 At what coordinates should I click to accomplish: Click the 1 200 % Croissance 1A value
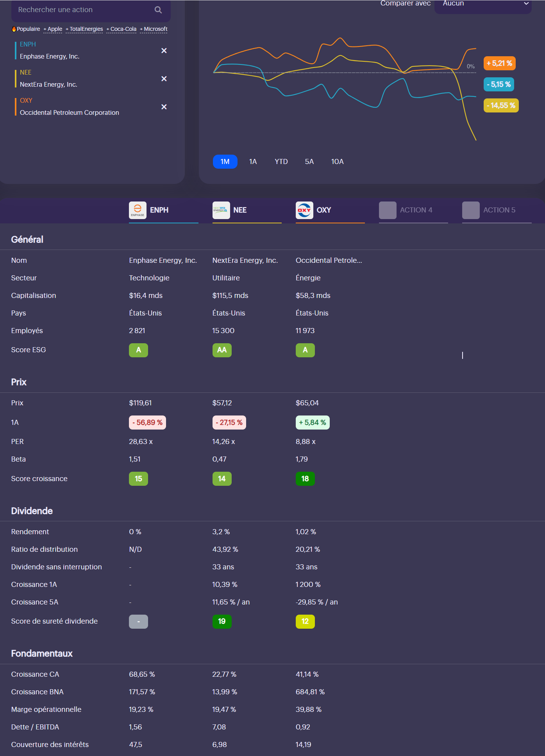click(x=308, y=585)
